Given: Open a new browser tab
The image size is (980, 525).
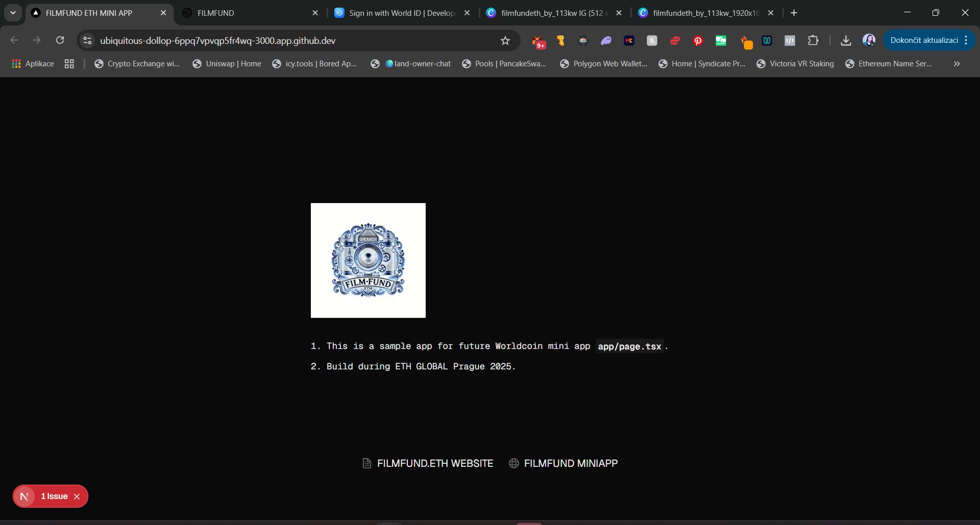Looking at the screenshot, I should click(794, 13).
